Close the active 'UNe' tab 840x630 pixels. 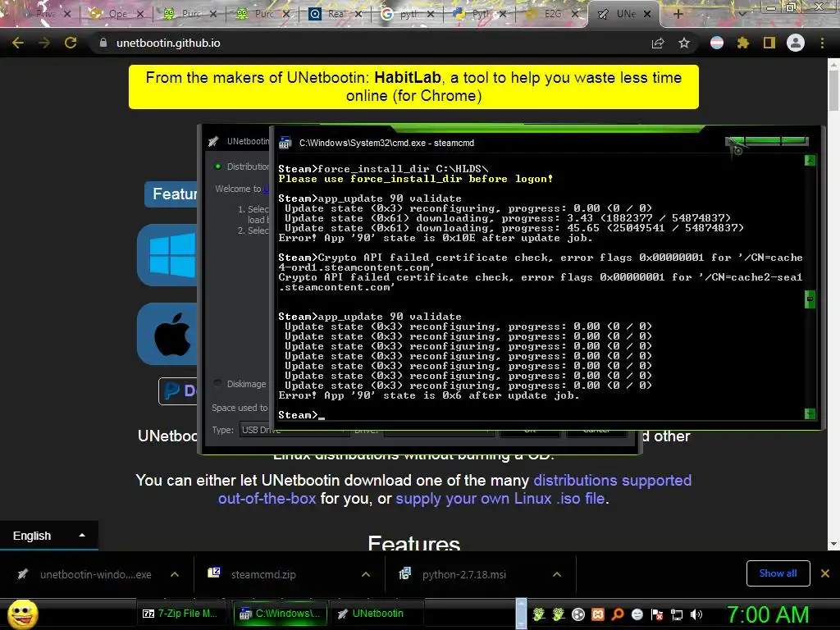(647, 14)
